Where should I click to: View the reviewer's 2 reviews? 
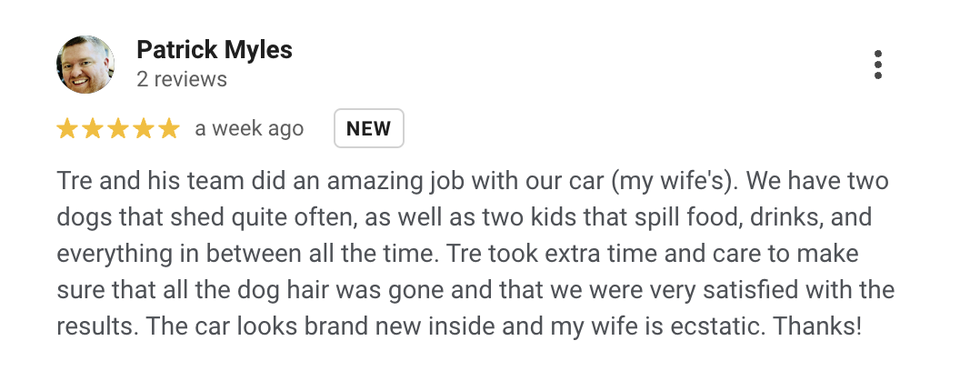click(182, 80)
